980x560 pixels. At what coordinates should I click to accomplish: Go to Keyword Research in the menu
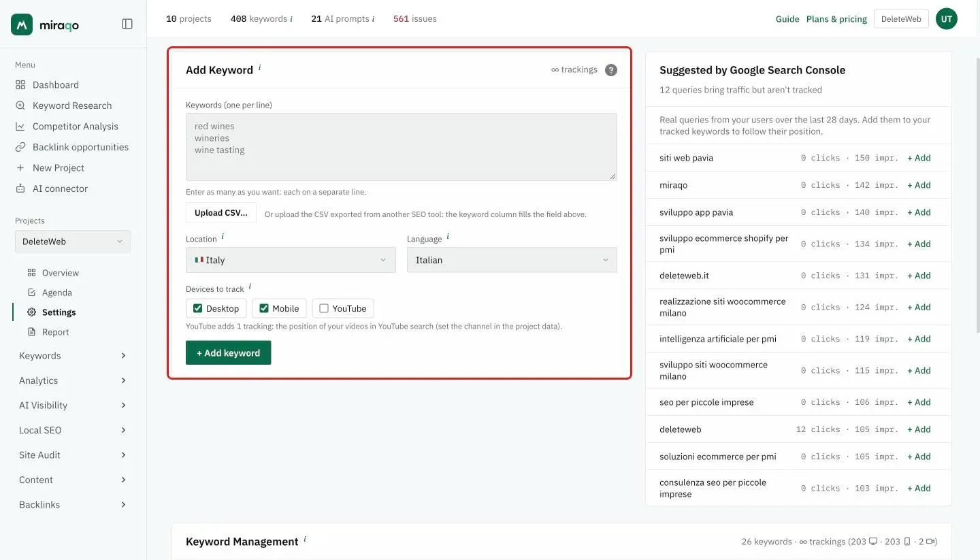click(x=73, y=105)
